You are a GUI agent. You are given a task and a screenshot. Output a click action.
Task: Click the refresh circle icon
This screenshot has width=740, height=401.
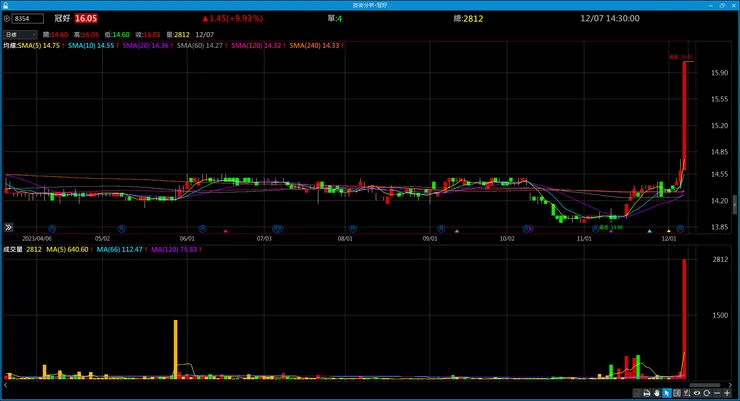click(x=707, y=393)
